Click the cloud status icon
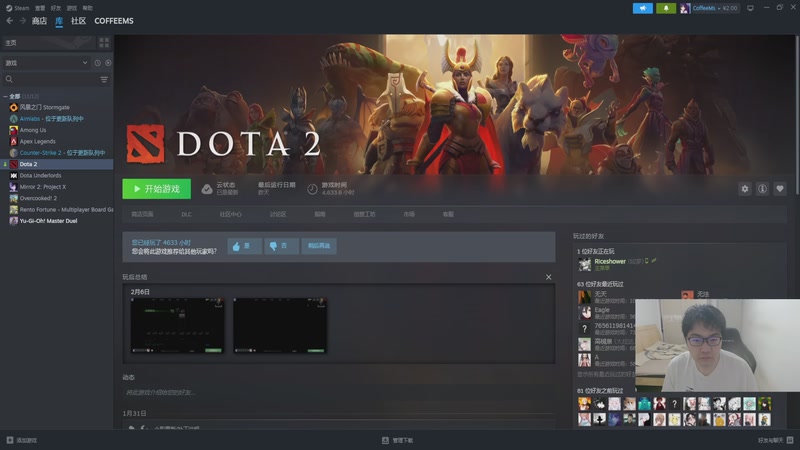The width and height of the screenshot is (800, 450). 207,189
